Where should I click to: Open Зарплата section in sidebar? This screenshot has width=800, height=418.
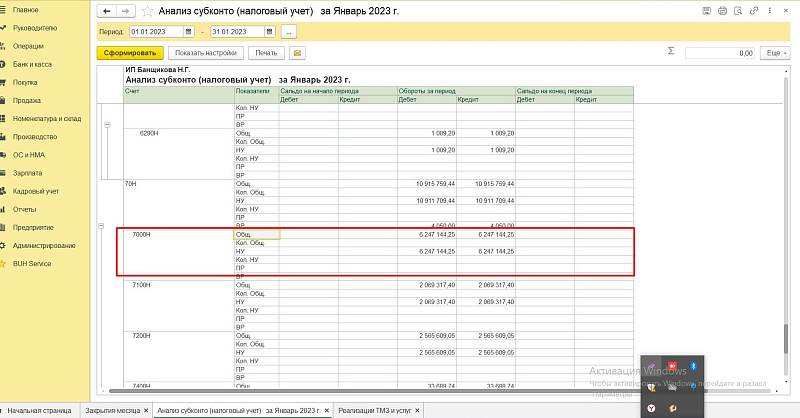26,172
